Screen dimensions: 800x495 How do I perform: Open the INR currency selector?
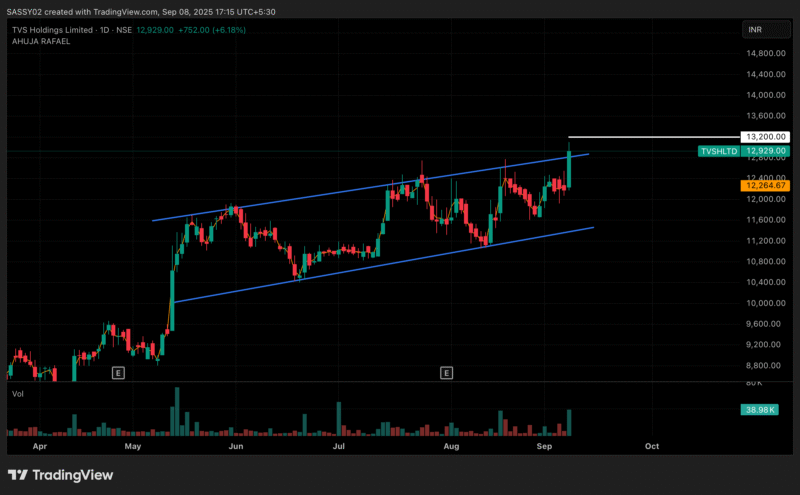pyautogui.click(x=755, y=30)
